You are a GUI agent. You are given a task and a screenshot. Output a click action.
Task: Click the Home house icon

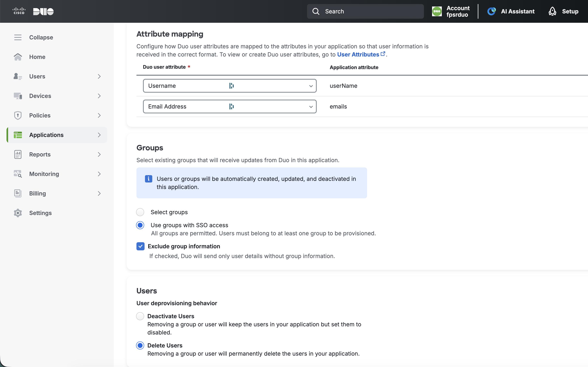pos(18,57)
